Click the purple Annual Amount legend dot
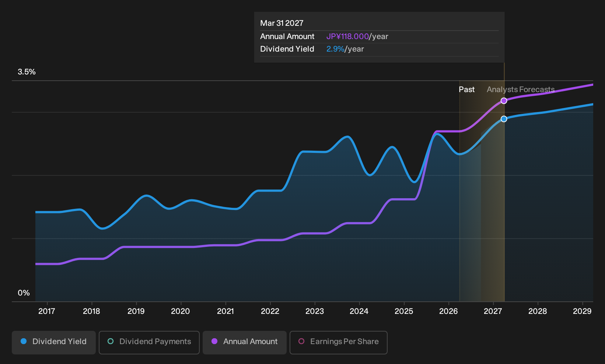Image resolution: width=605 pixels, height=364 pixels. click(x=214, y=341)
